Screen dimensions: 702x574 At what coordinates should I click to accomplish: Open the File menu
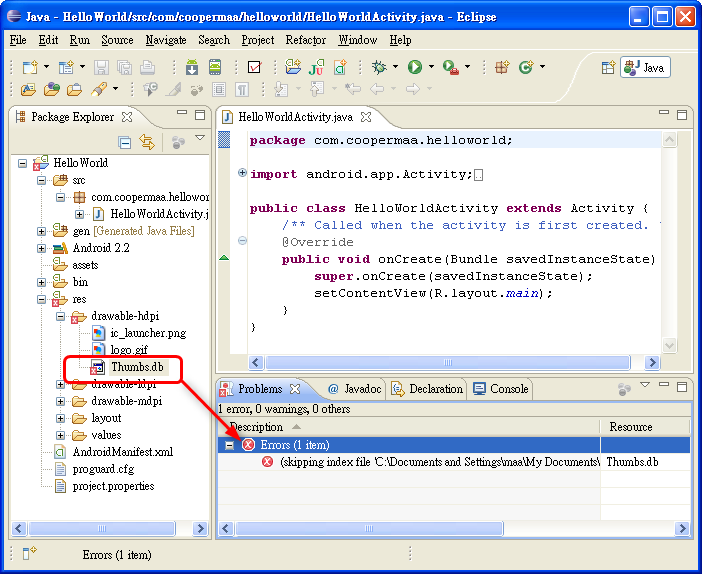tap(18, 40)
